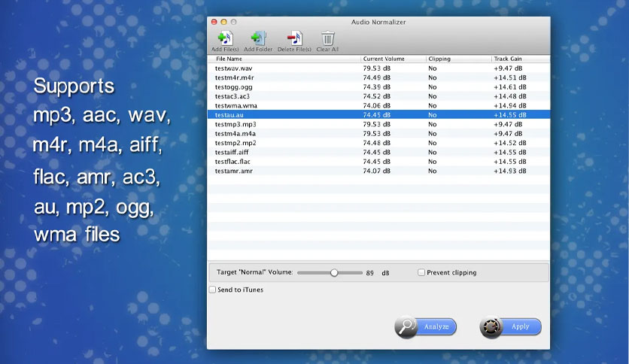Click the 74.49 dB current volume value
The width and height of the screenshot is (629, 364).
(377, 77)
